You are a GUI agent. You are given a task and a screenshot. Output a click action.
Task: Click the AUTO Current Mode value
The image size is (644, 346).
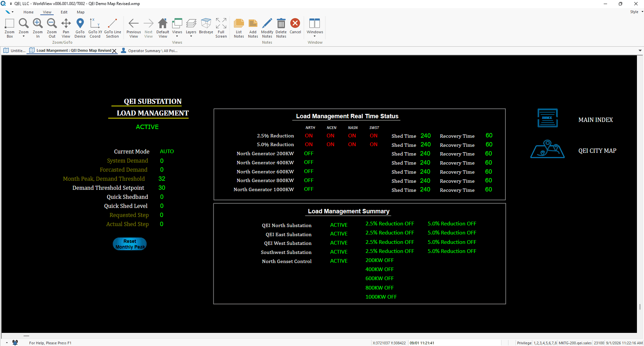[167, 152]
